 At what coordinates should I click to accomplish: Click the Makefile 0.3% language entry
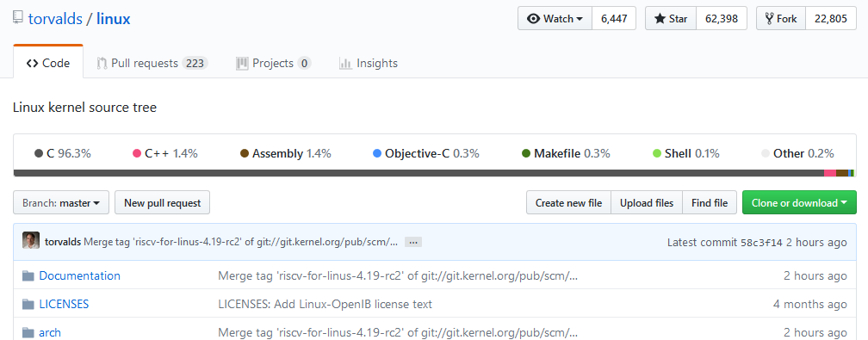coord(566,153)
